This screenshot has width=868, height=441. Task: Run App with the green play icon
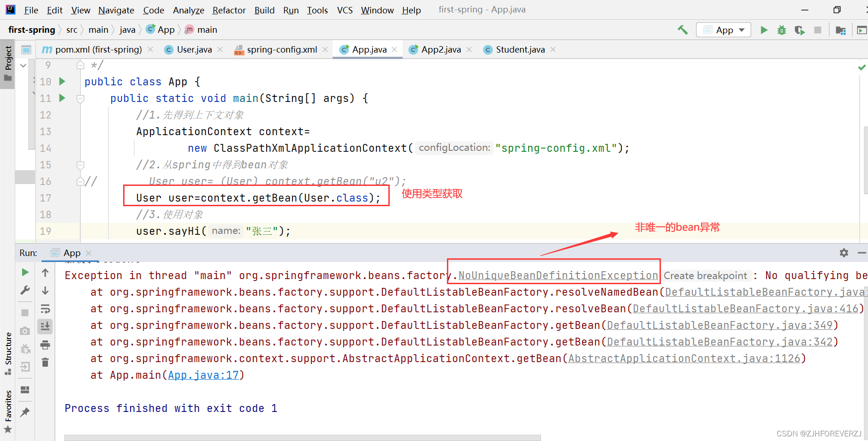(764, 30)
